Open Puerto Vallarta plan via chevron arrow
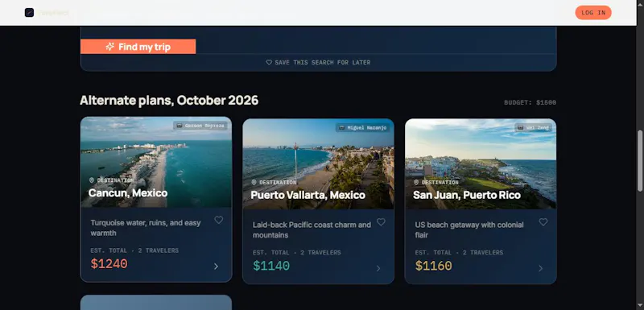The height and width of the screenshot is (310, 644). coord(378,268)
